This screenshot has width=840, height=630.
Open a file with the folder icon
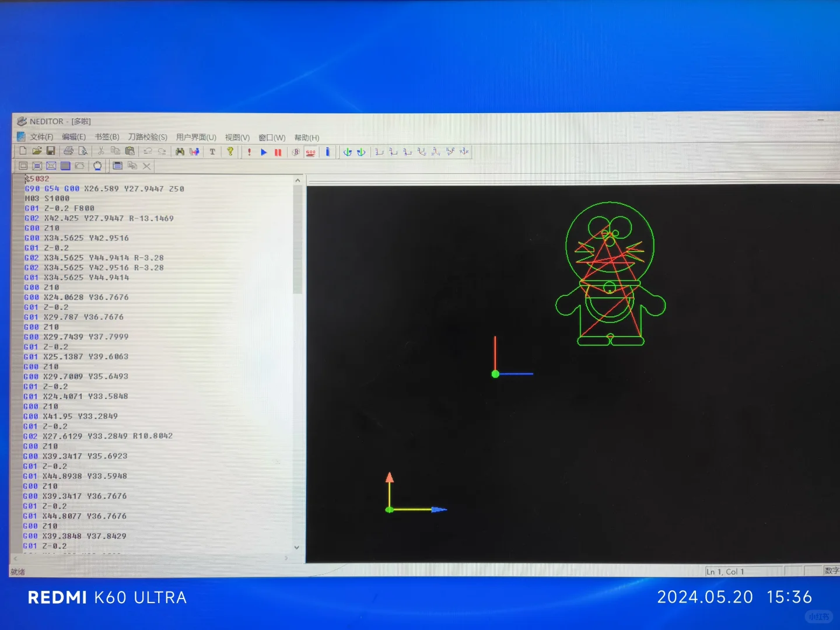[37, 151]
